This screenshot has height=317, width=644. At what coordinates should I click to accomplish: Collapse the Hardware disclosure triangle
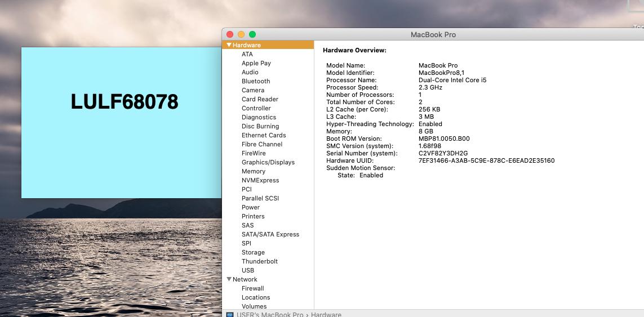coord(229,45)
